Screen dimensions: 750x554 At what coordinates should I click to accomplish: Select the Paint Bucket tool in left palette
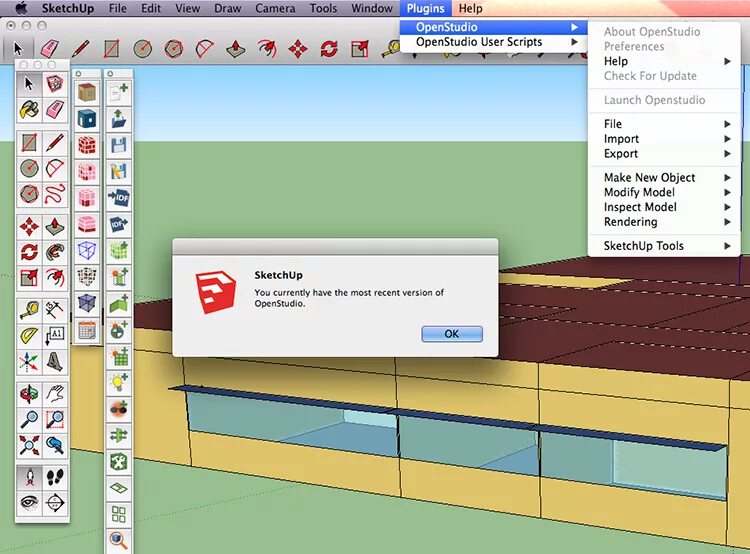coord(29,110)
